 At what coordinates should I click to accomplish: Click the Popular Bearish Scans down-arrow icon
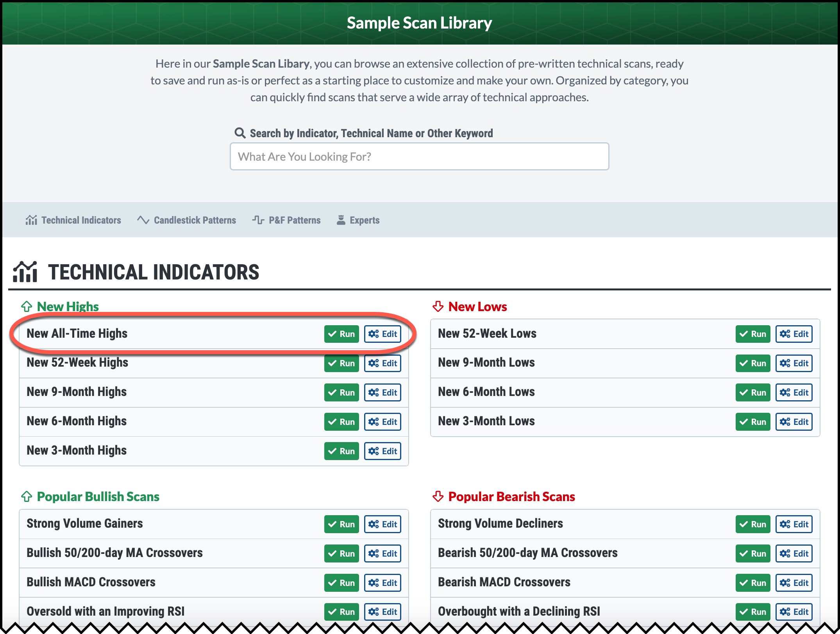(x=438, y=496)
